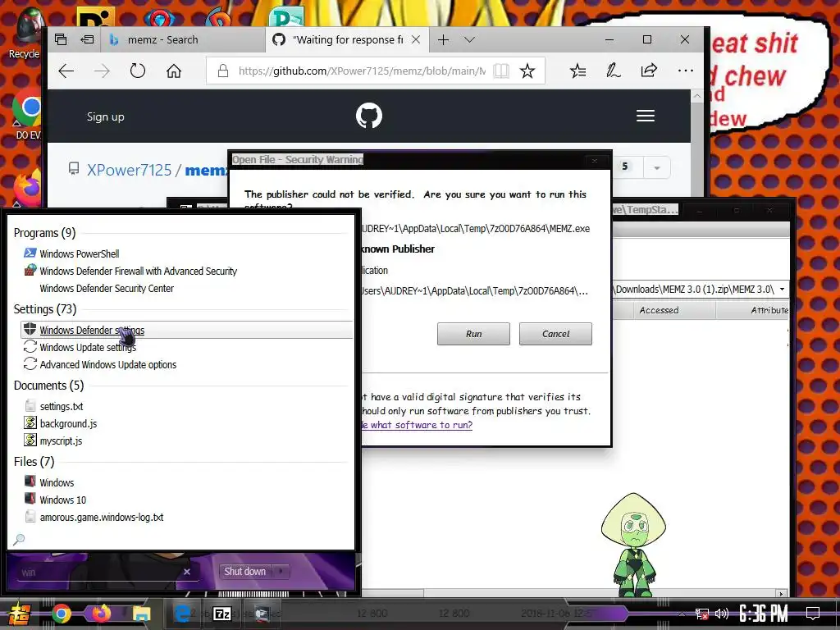Open settings.txt document result
This screenshot has height=630, width=840.
(x=61, y=406)
